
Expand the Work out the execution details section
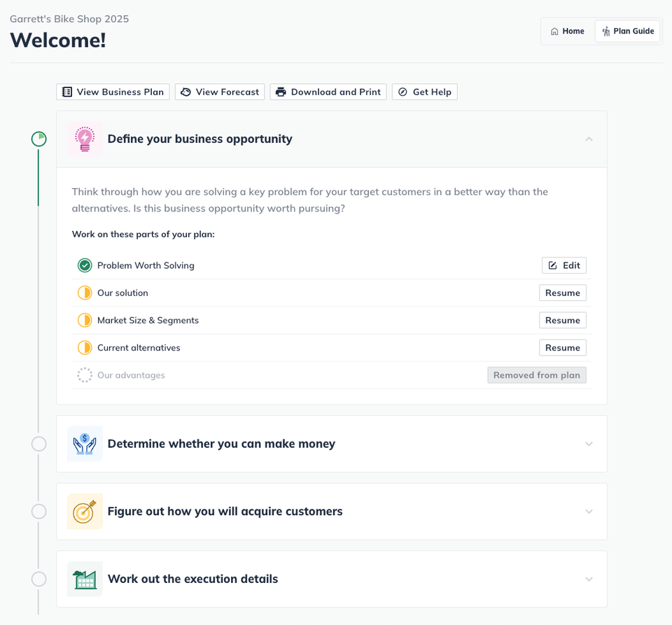coord(589,580)
